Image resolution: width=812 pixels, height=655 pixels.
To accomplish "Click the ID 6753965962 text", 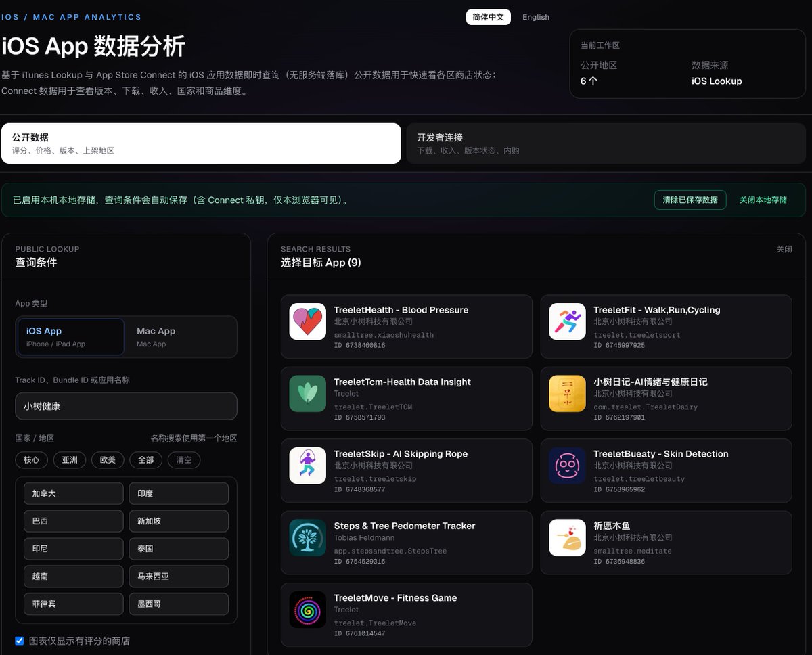I will (619, 489).
